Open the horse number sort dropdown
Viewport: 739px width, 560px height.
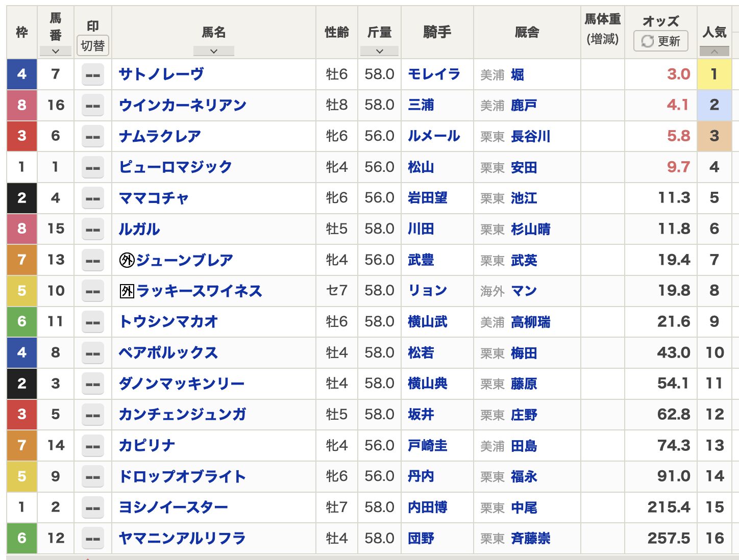coord(55,51)
